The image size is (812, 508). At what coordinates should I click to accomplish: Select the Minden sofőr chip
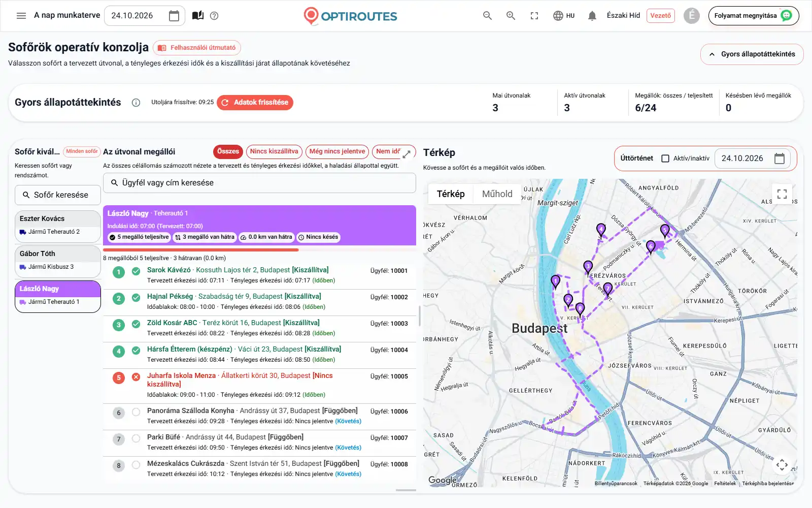(82, 151)
